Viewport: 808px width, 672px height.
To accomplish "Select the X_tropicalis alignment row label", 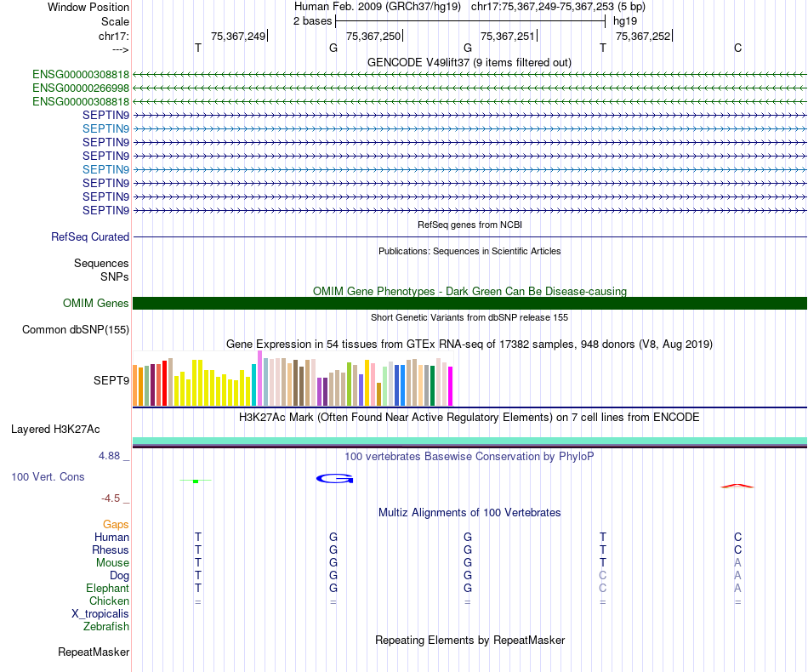I will click(100, 614).
